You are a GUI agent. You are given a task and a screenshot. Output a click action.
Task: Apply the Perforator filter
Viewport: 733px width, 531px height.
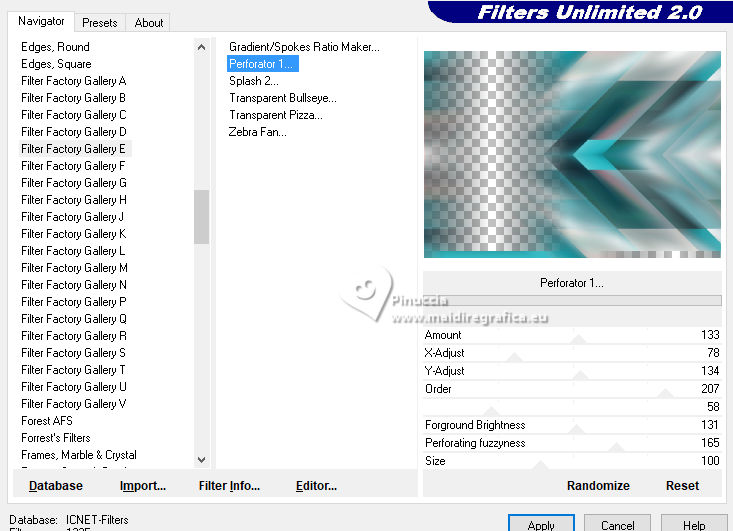(x=541, y=524)
